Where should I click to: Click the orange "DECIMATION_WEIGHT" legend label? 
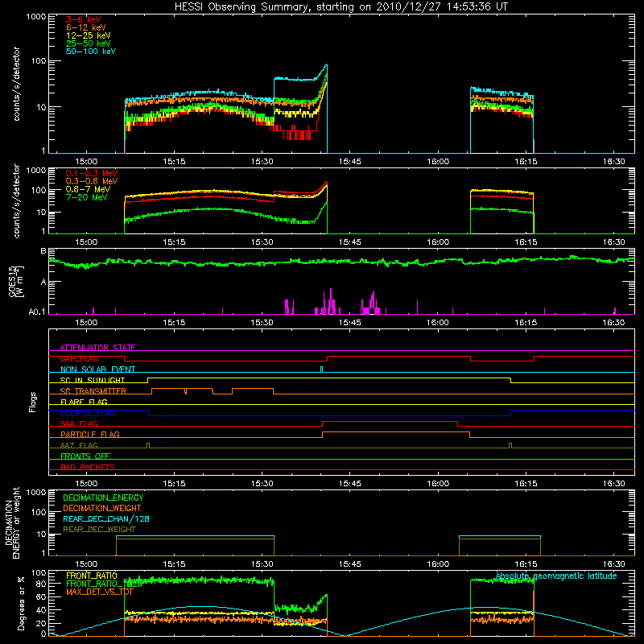(x=102, y=508)
